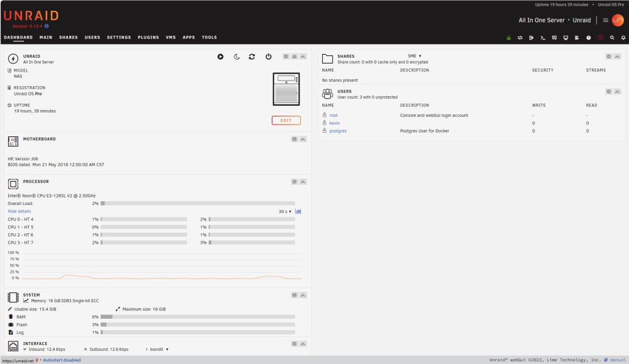Viewport: 629px width, 364px height.
Task: Collapse the Processor tile
Action: [x=303, y=182]
